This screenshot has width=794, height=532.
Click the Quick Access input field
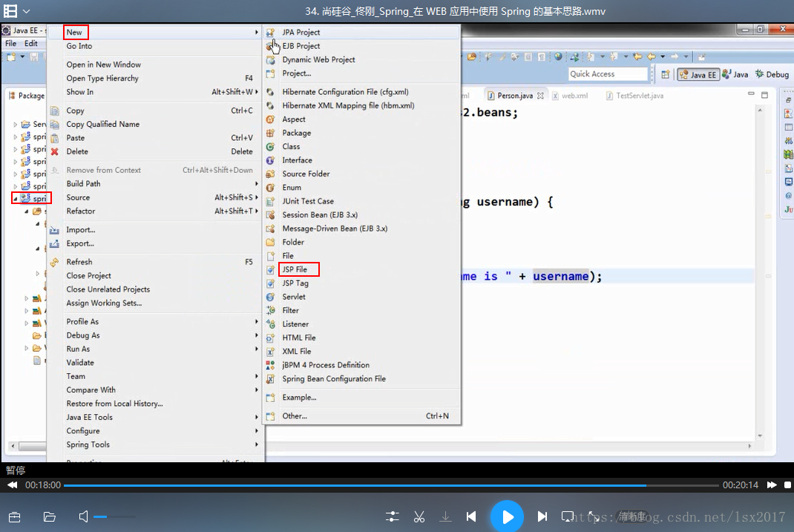pyautogui.click(x=608, y=74)
